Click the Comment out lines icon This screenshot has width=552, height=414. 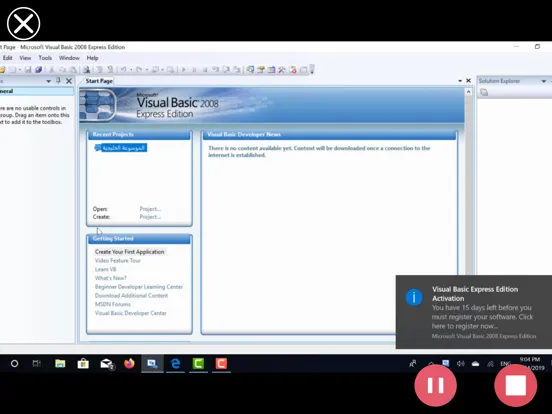100,70
